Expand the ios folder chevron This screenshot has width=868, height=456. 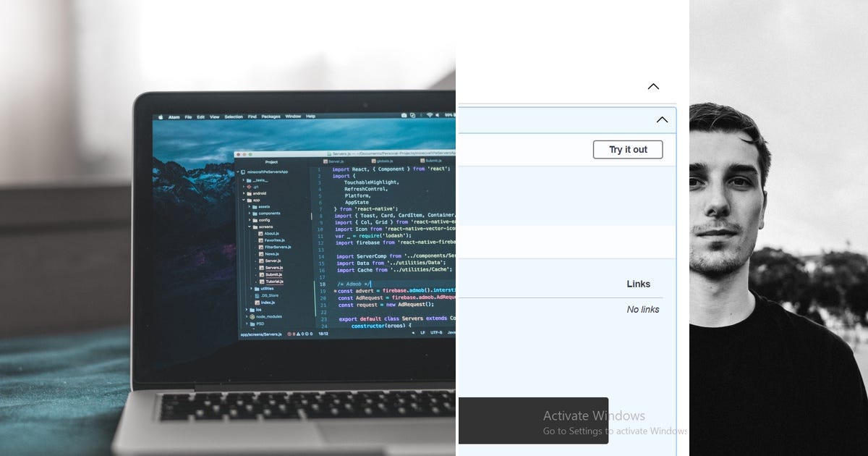tap(247, 309)
